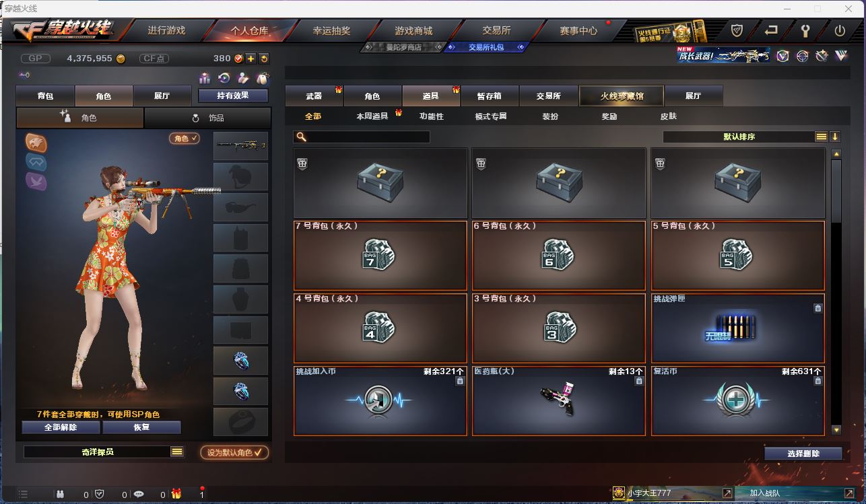
Task: Click the inventory scrollbar down arrow
Action: pos(836,429)
